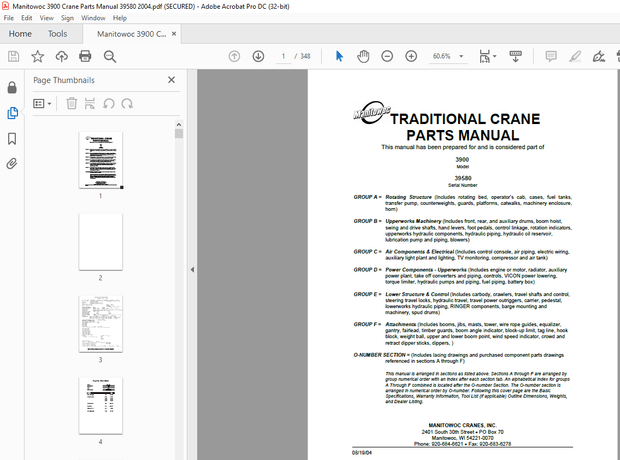Open Page Thumbnails sidebar icon
Image resolution: width=620 pixels, height=460 pixels.
click(x=12, y=113)
